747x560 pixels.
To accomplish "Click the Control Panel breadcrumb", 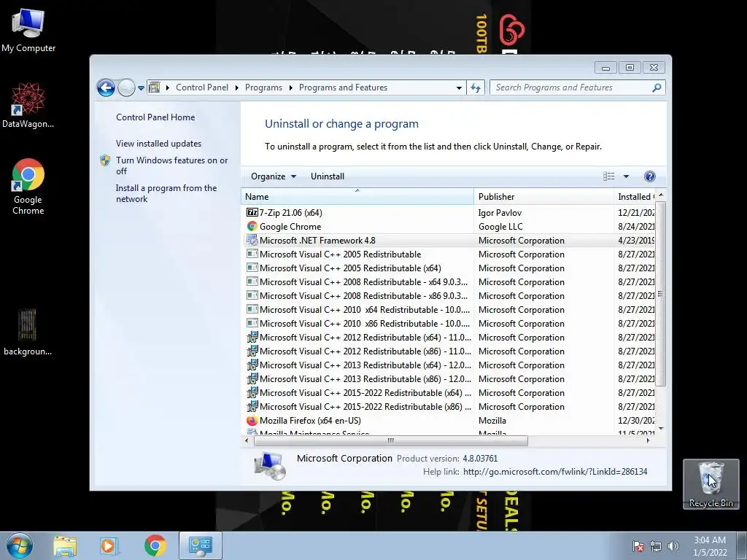I will (x=202, y=87).
